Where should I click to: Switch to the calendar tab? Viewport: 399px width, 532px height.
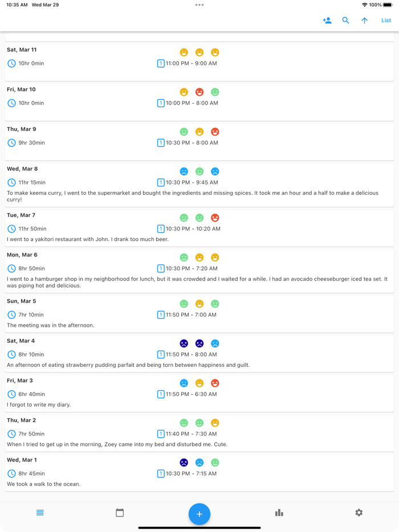(x=120, y=513)
